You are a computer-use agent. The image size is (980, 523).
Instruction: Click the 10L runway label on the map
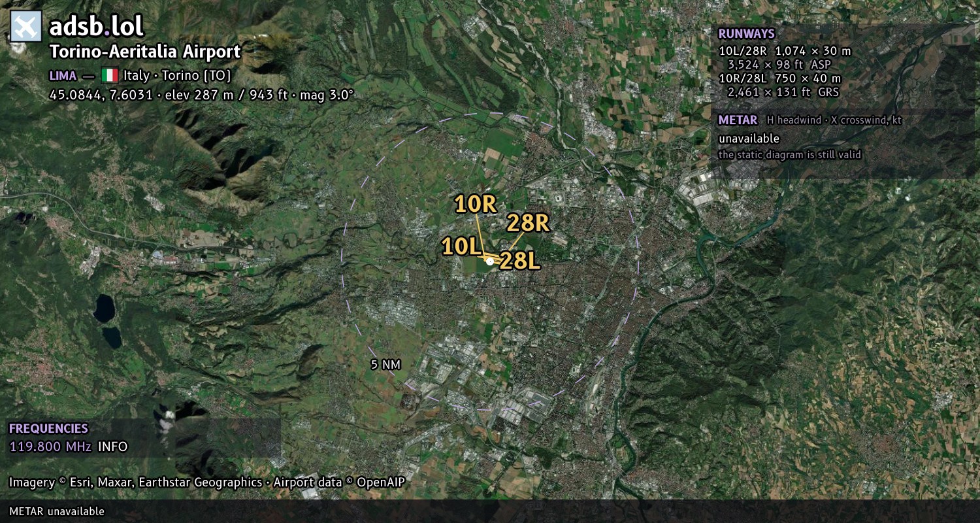click(461, 246)
